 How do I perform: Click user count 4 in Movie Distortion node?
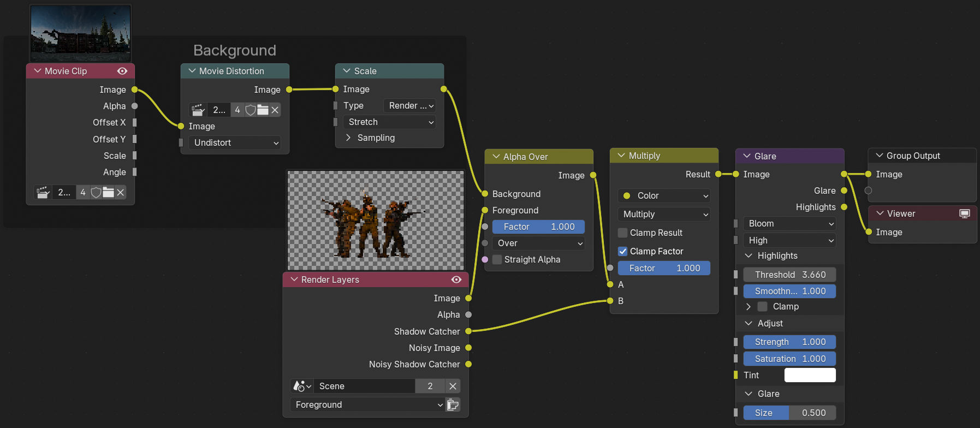pos(237,110)
